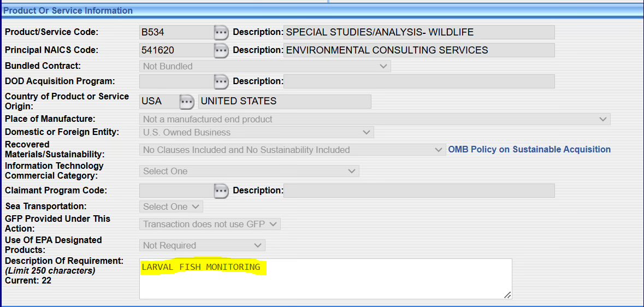This screenshot has width=644, height=307.
Task: Expand the Domestic or Foreign Entity dropdown
Action: click(257, 132)
